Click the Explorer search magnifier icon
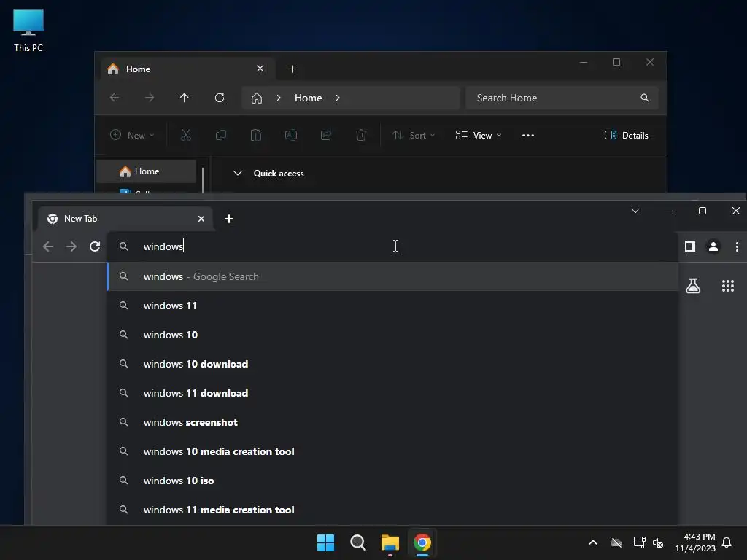Viewport: 747px width, 560px height. pos(645,98)
